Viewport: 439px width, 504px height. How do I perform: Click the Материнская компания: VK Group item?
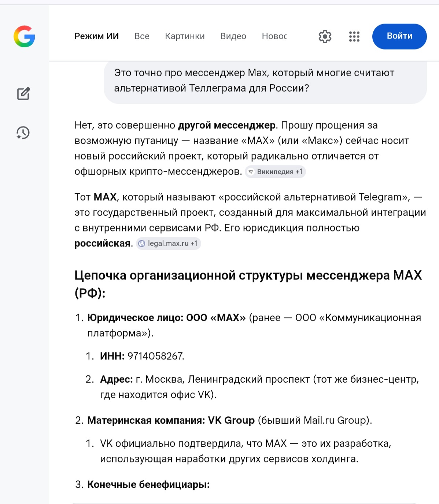[x=171, y=420]
